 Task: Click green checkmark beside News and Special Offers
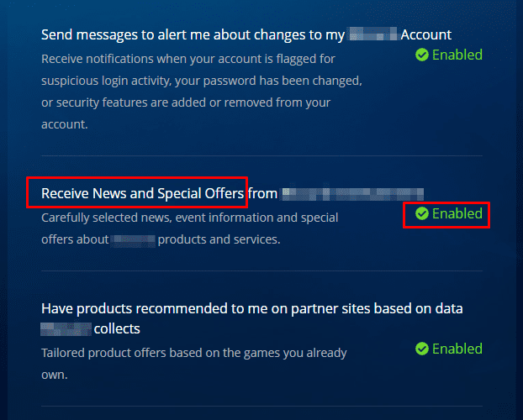(422, 213)
